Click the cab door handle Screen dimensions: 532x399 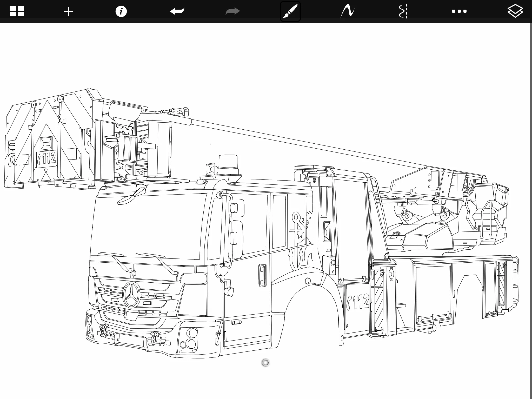pyautogui.click(x=262, y=275)
